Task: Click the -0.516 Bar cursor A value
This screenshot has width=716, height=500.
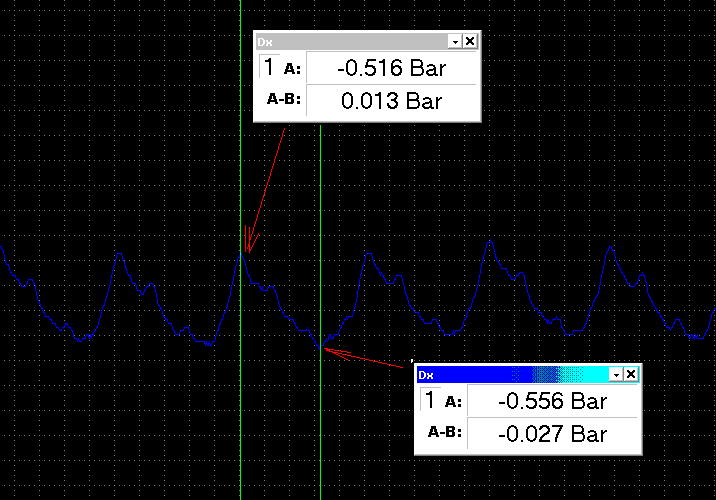Action: click(391, 68)
